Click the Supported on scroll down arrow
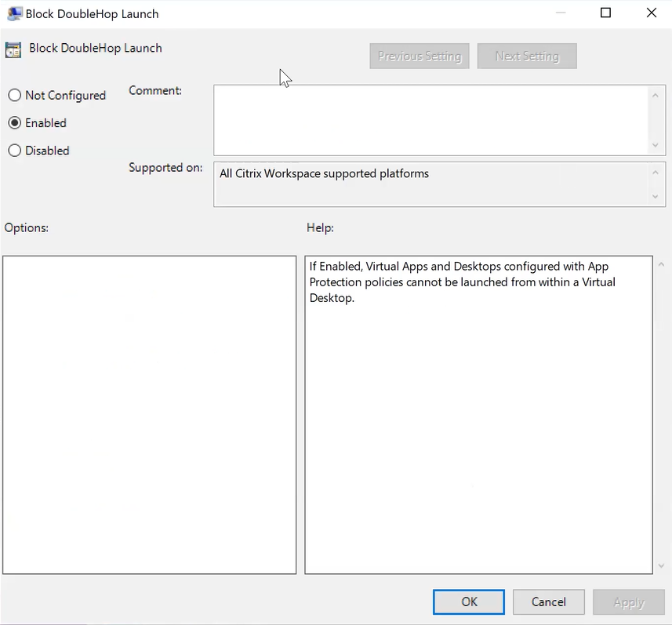672x625 pixels. pyautogui.click(x=656, y=197)
